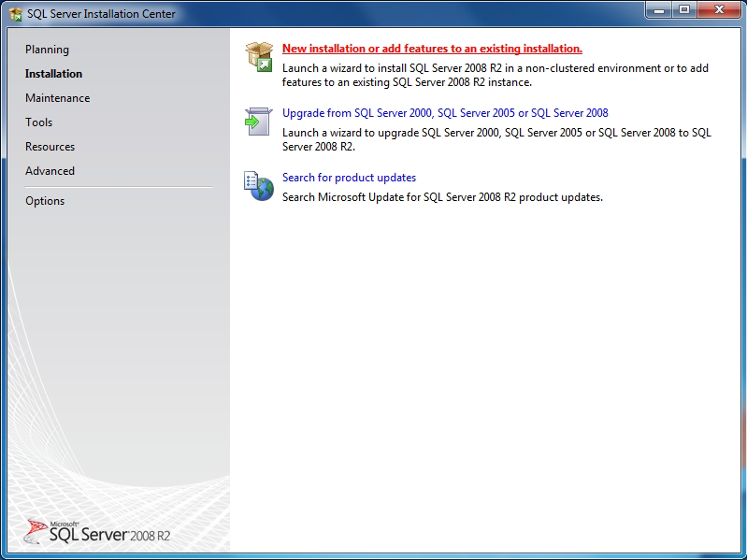The image size is (747, 560).
Task: Minimize the Installation Center window
Action: (x=659, y=10)
